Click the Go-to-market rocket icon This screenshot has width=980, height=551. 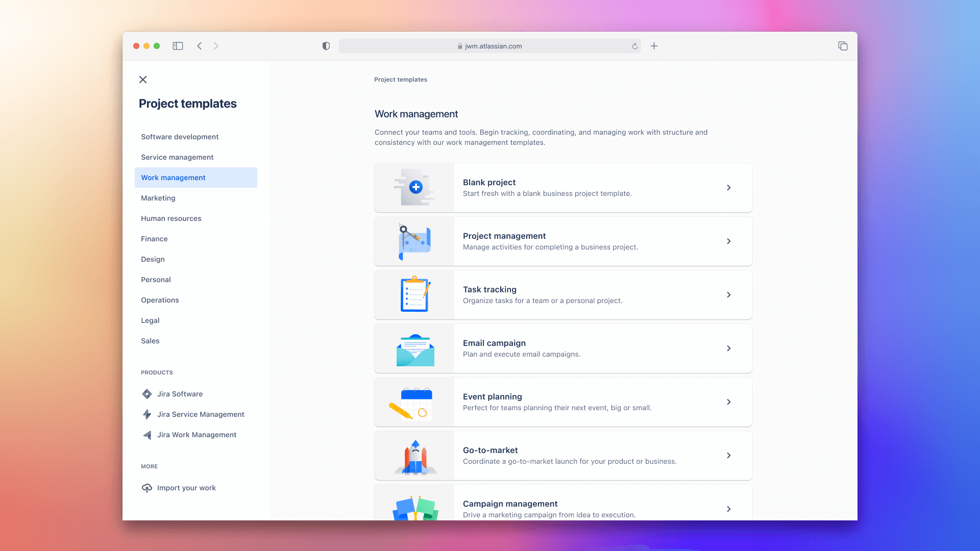point(413,456)
